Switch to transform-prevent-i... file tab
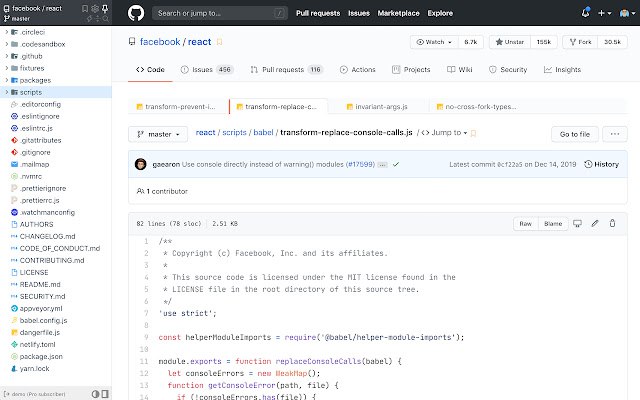The height and width of the screenshot is (400, 640). point(176,107)
